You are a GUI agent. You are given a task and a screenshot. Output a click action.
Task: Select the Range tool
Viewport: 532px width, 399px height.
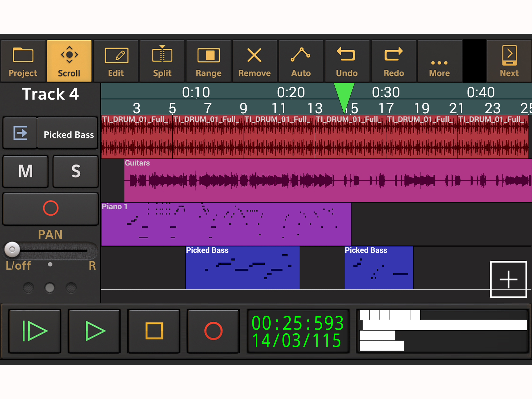[209, 61]
